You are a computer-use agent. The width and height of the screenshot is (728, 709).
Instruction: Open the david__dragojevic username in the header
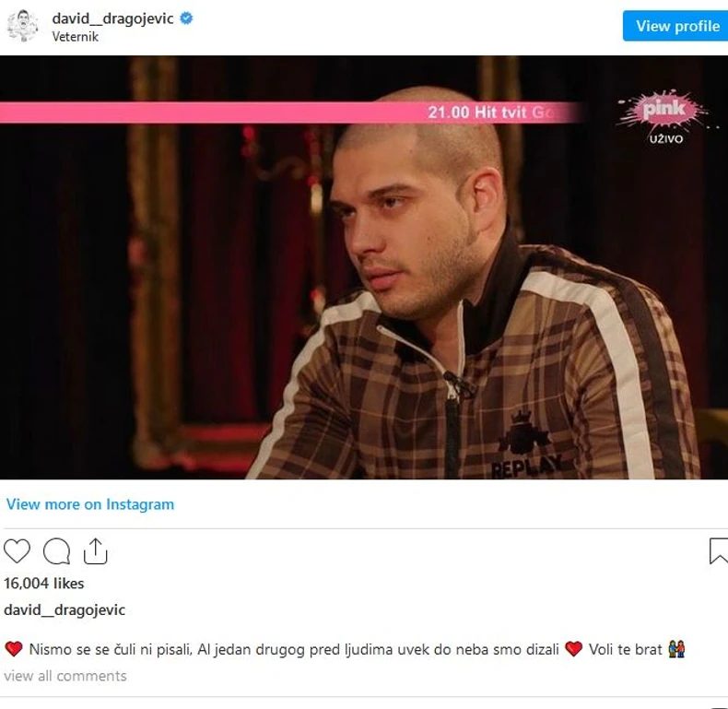[112, 18]
